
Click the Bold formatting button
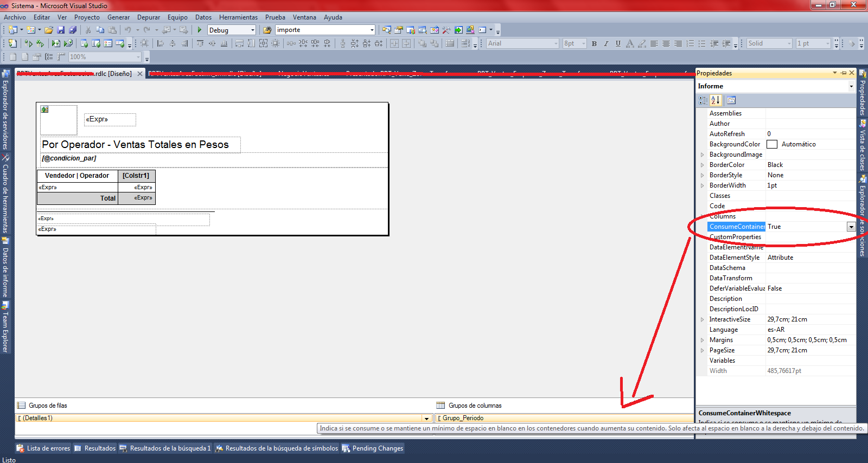[x=594, y=43]
